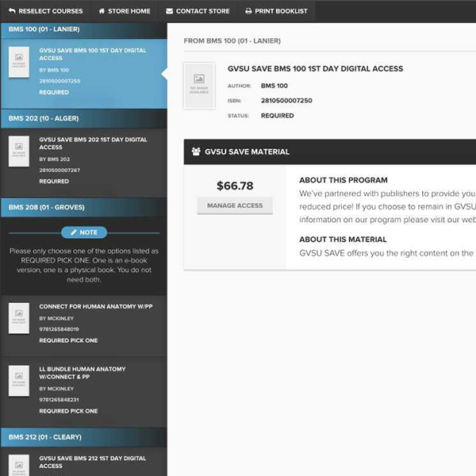The width and height of the screenshot is (476, 476).
Task: Click the Connect for Human Anatomy thumbnail
Action: click(x=19, y=318)
